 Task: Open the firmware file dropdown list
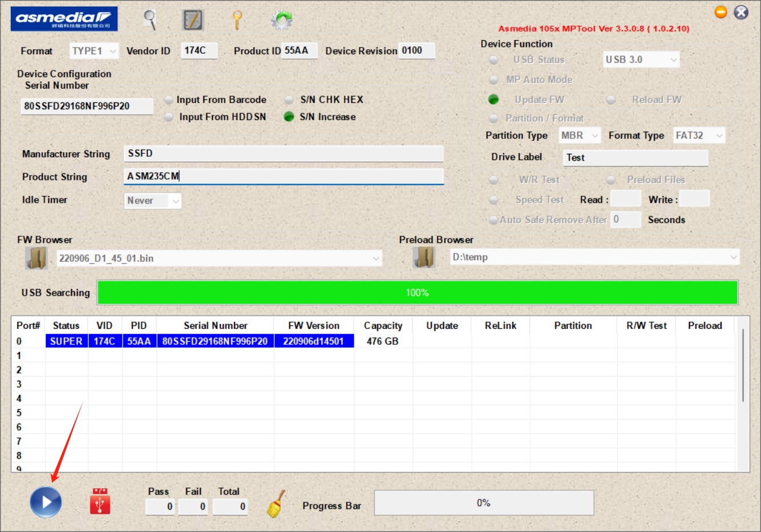[375, 259]
